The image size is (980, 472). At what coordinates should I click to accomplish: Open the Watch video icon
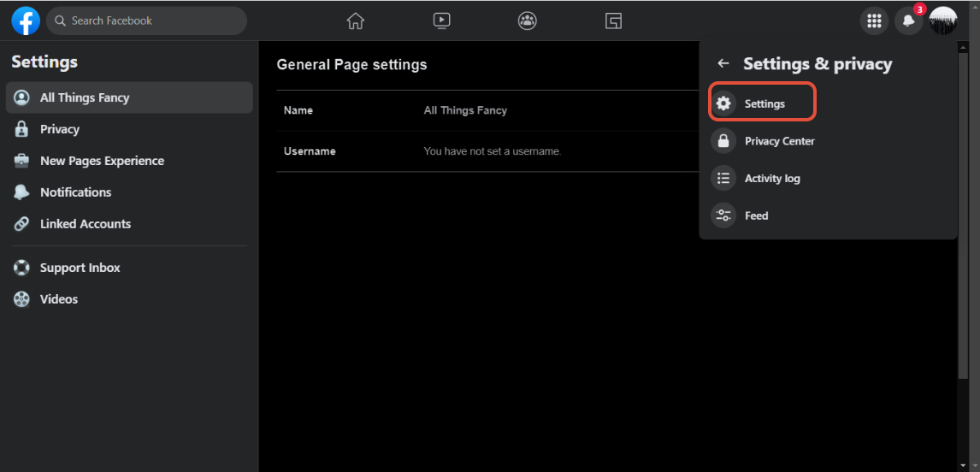coord(441,21)
